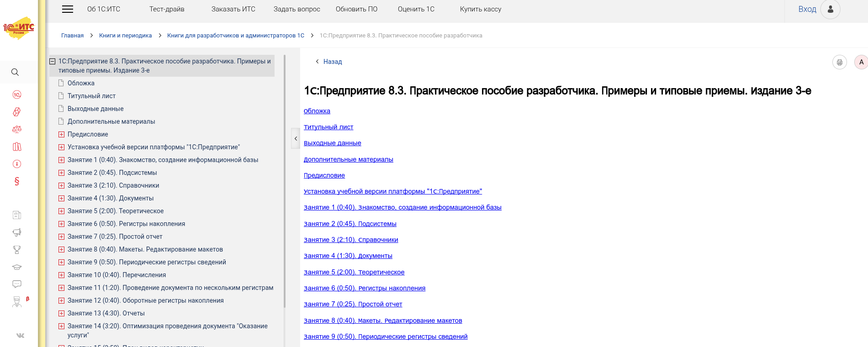Expand Занятие 3 Справочники tree node
This screenshot has width=868, height=347.
[x=61, y=185]
